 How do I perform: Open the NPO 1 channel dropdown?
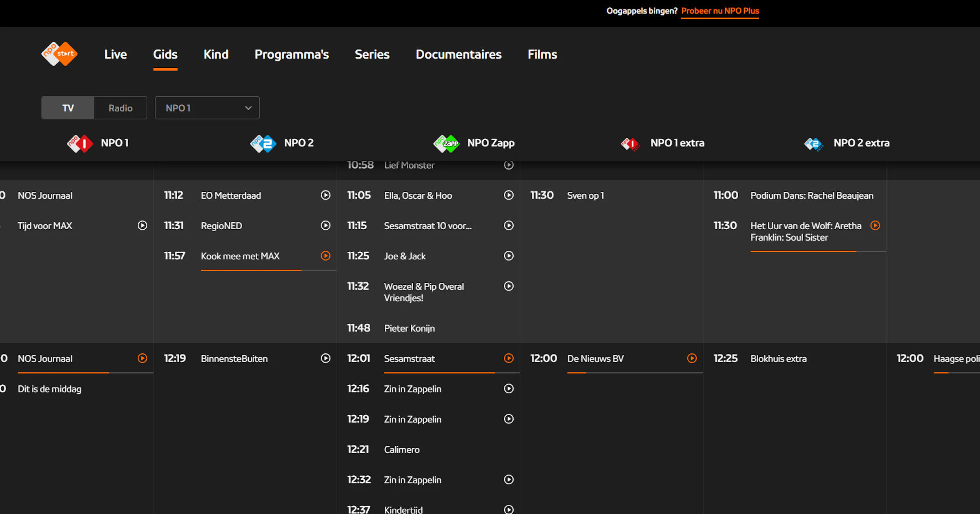pos(207,108)
